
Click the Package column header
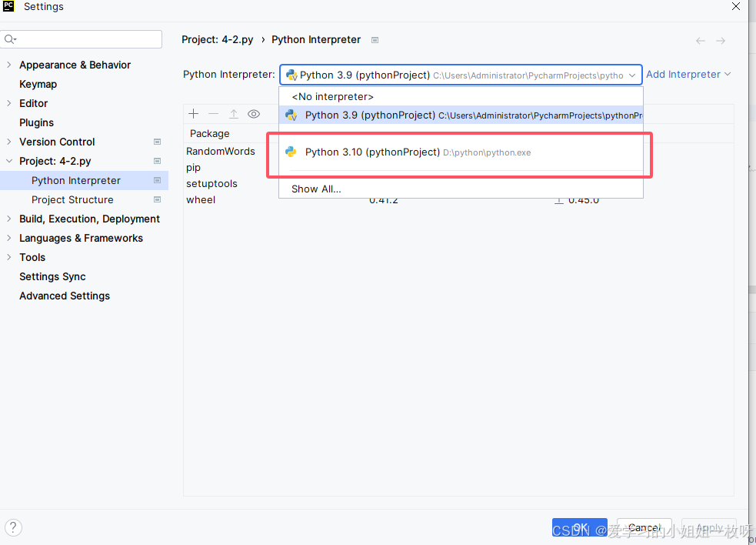pyautogui.click(x=210, y=134)
